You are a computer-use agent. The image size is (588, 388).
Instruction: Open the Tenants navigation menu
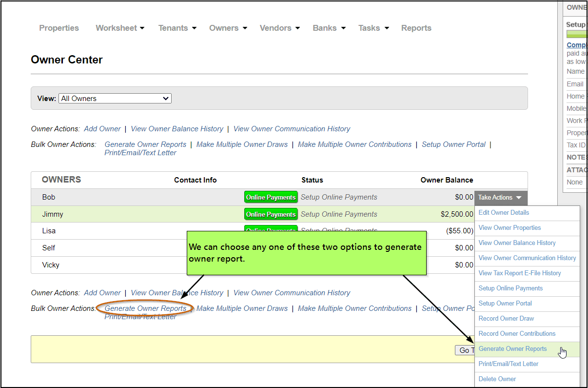[x=177, y=28]
